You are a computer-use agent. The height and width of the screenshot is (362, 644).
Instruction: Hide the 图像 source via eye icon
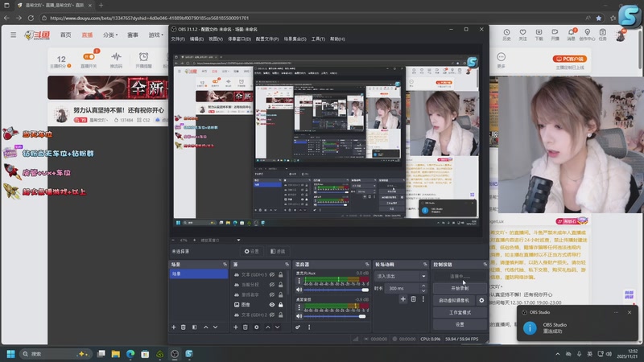tap(272, 305)
